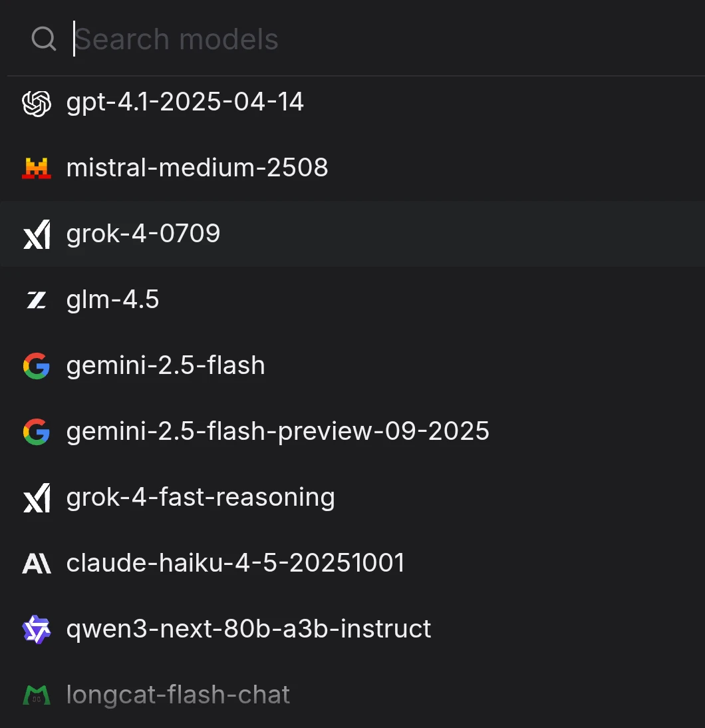
Task: Select the claude-haiku-4-5-20251001 model
Action: [x=235, y=563]
